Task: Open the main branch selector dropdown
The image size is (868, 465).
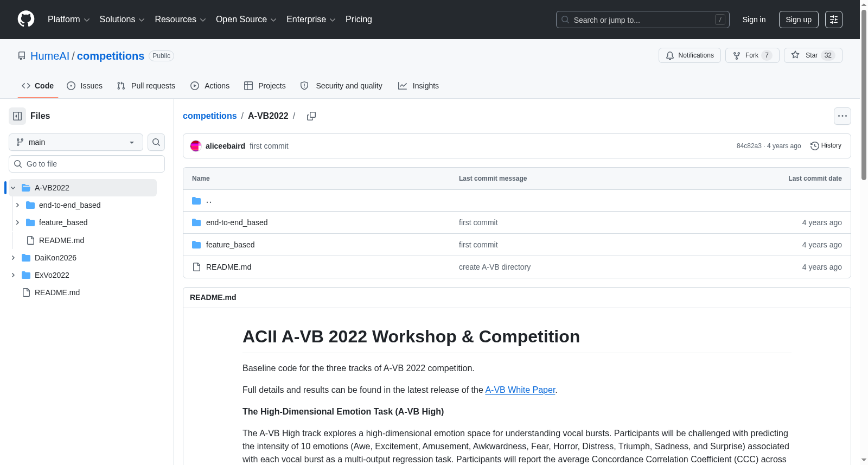Action: pos(76,142)
